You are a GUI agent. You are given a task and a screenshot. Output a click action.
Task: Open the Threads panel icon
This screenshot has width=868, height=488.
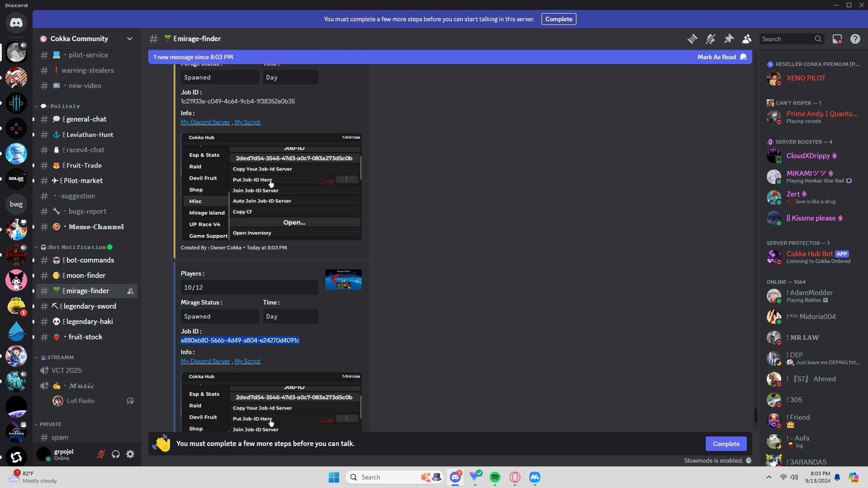tap(692, 39)
